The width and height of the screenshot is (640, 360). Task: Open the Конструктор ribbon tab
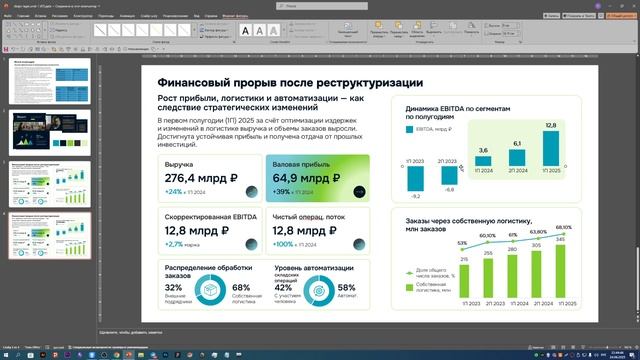(83, 16)
